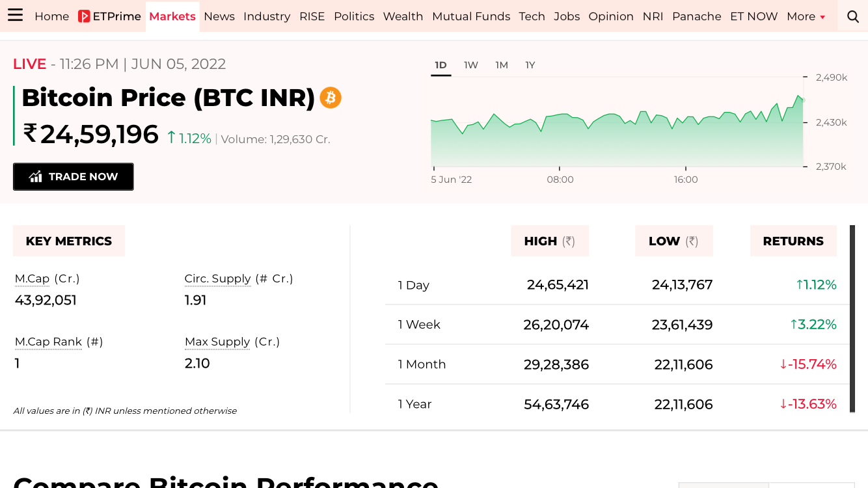Click the Bitcoin price line chart
Viewport: 868px width, 488px height.
click(617, 130)
